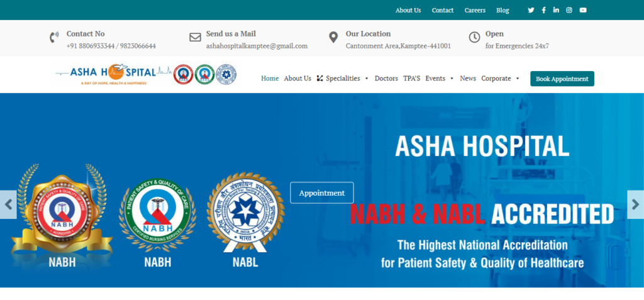Screen dimensions: 644x300
Task: Click the Appointment button on the banner
Action: (322, 192)
